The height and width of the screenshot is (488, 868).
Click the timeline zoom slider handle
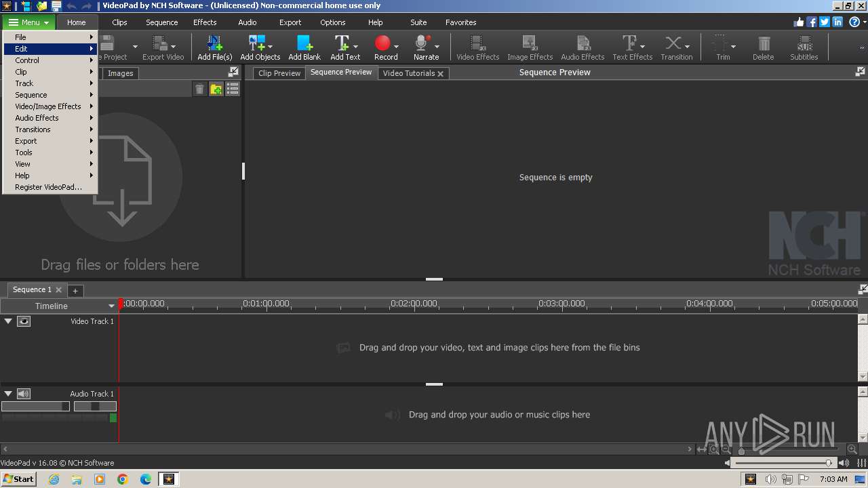point(741,451)
